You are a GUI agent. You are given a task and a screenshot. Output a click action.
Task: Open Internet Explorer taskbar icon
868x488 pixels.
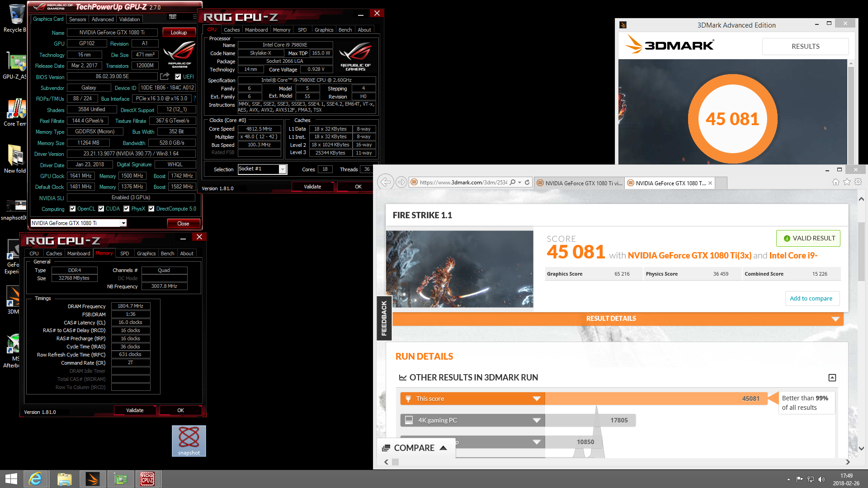pos(35,479)
